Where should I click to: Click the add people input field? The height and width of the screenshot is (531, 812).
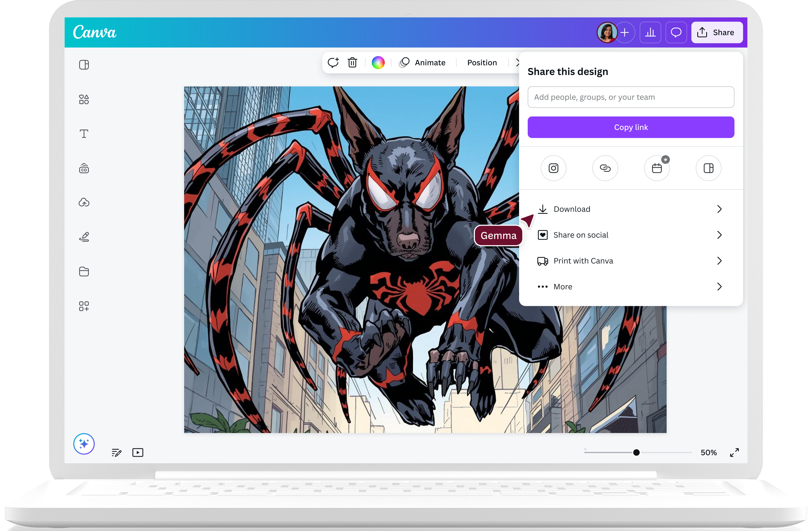[631, 97]
